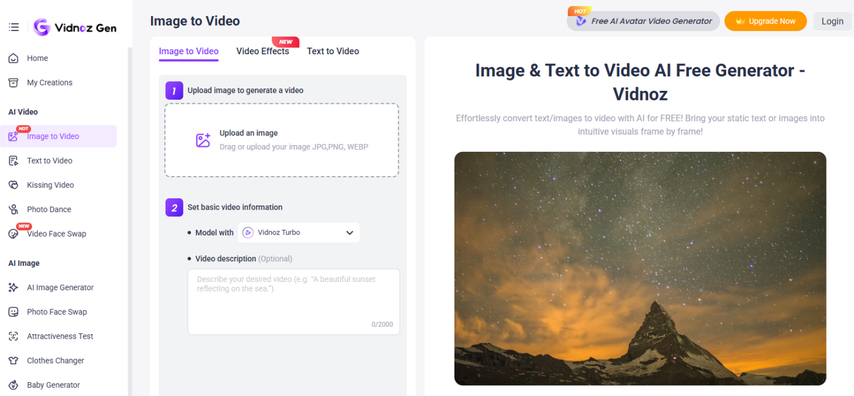Click the Kissing Video heart icon
This screenshot has height=396, width=854.
pyautogui.click(x=14, y=185)
